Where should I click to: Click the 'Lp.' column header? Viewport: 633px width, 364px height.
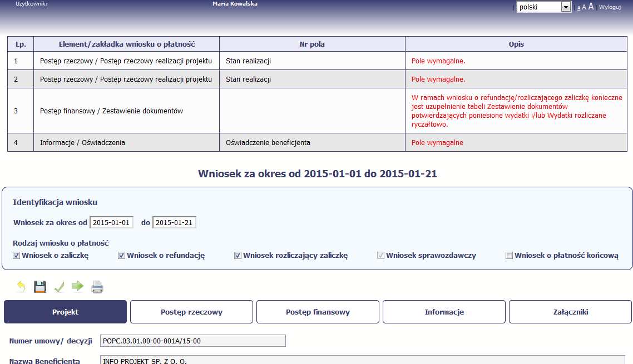click(21, 44)
